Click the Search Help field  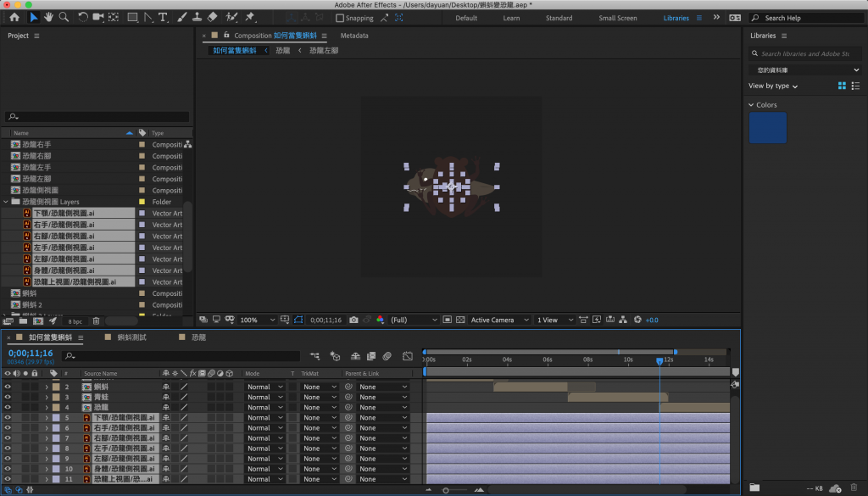(807, 18)
